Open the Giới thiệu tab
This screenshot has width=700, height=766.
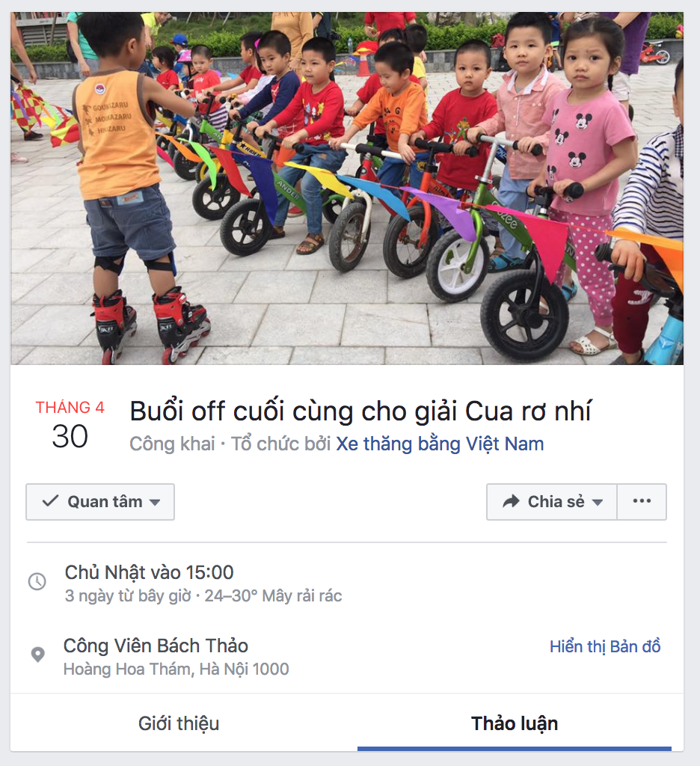point(179,723)
